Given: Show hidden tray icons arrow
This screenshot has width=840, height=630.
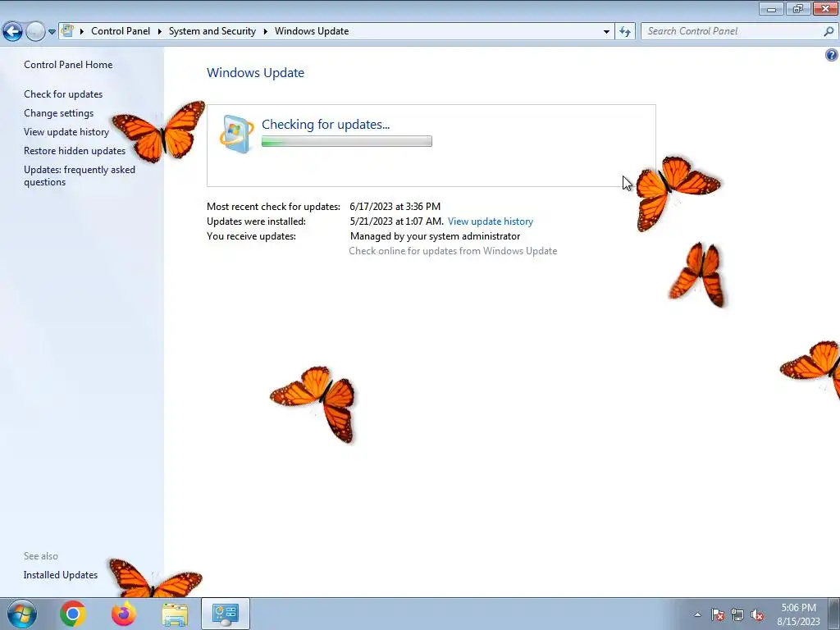Looking at the screenshot, I should tap(697, 614).
